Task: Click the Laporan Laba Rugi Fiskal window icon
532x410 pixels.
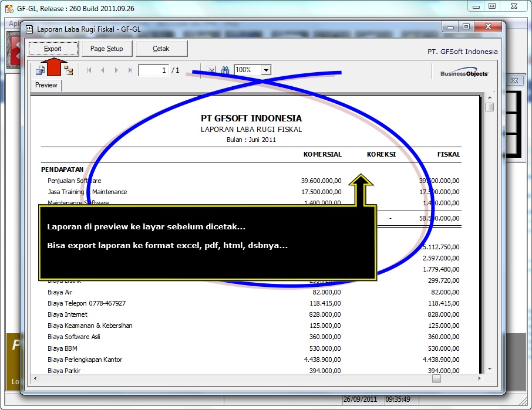Action: pyautogui.click(x=29, y=29)
